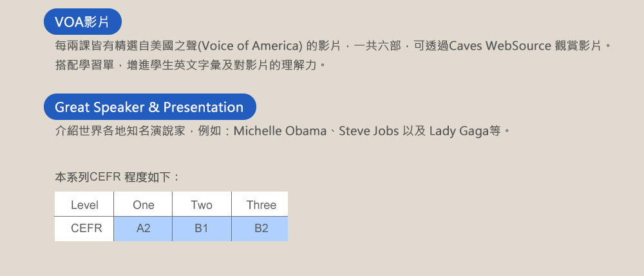
Task: Select the Level header cell
Action: [84, 204]
